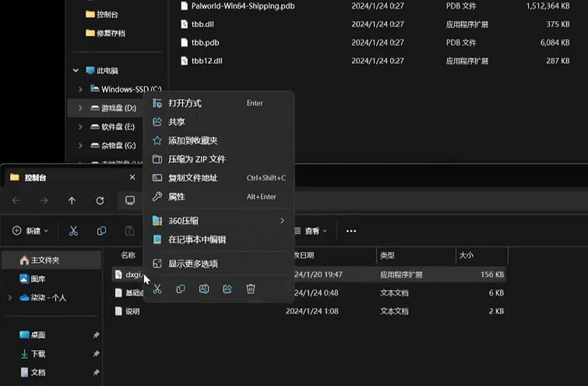Select 游戏盘 (D:) in the navigation tree

point(114,108)
